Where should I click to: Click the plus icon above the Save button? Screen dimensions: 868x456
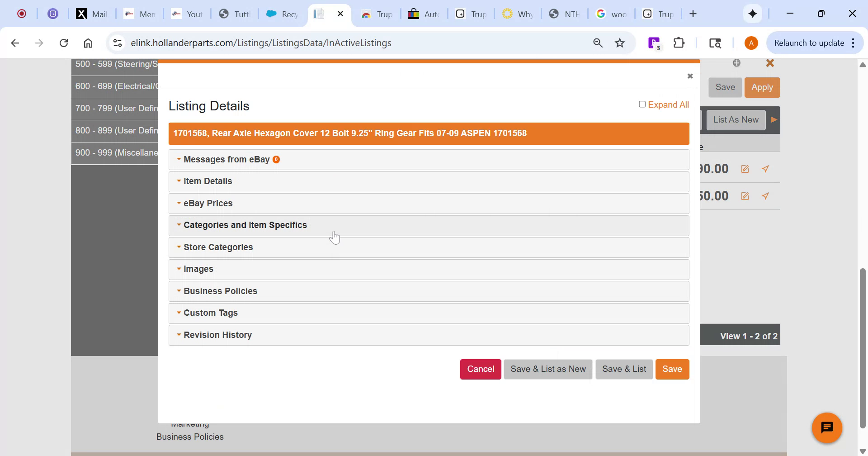pyautogui.click(x=737, y=63)
